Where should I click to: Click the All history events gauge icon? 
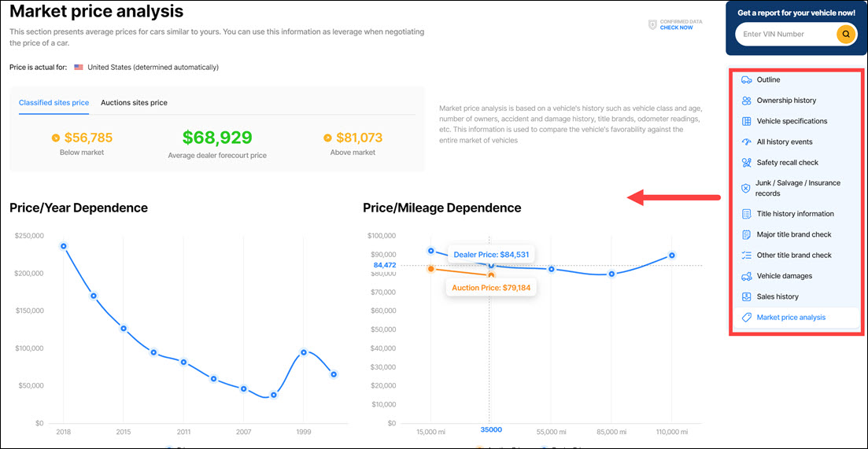pyautogui.click(x=746, y=142)
